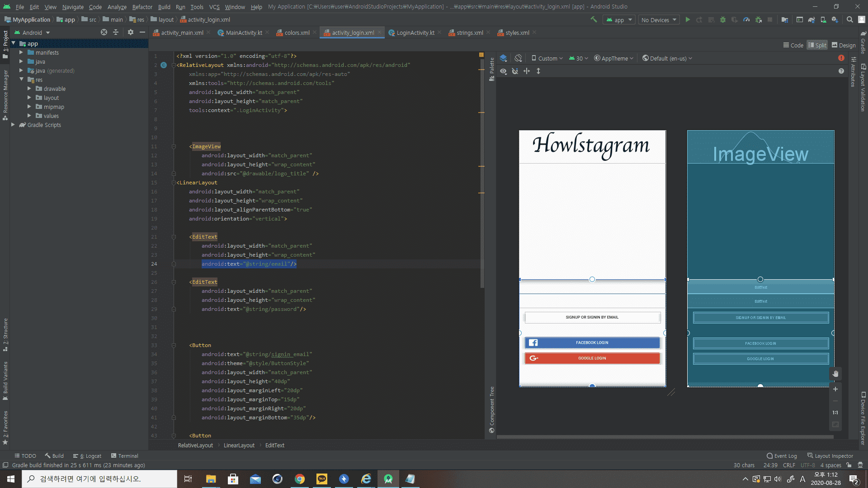Screen dimensions: 868x488
Task: Open Component Tree side panel
Action: point(492,409)
